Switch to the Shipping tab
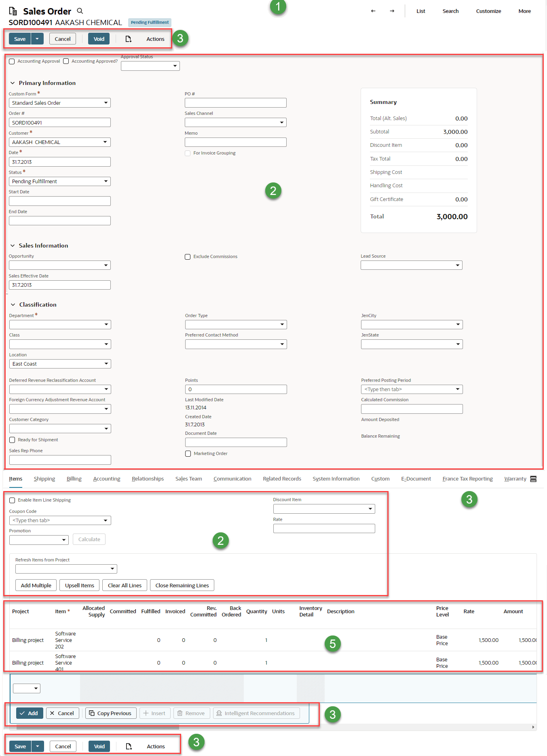 click(x=44, y=479)
